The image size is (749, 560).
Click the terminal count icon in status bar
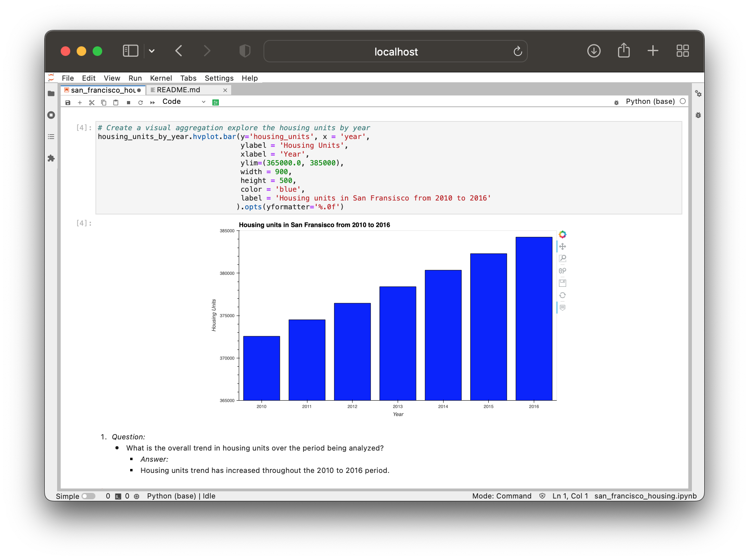pyautogui.click(x=118, y=496)
